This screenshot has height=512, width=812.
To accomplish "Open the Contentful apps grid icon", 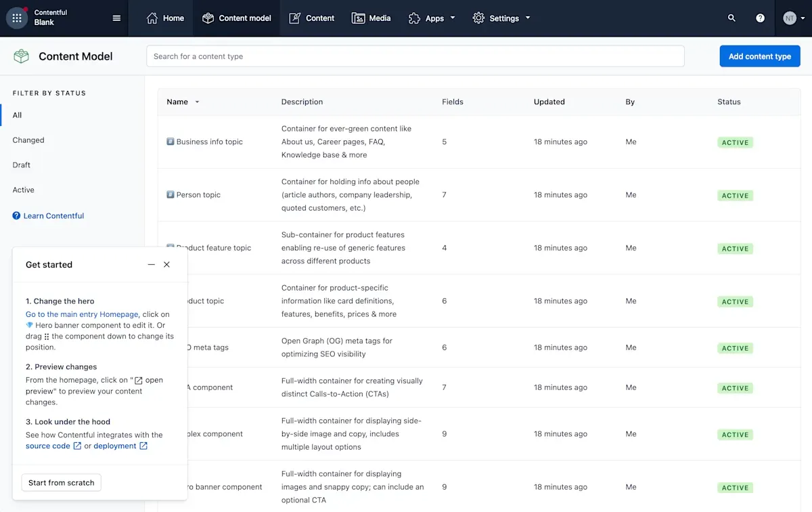I will 17,18.
